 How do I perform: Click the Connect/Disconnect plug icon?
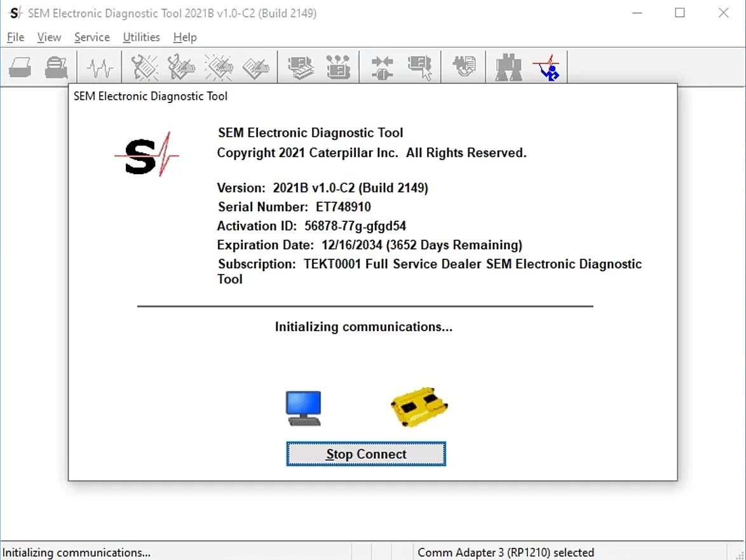point(382,67)
